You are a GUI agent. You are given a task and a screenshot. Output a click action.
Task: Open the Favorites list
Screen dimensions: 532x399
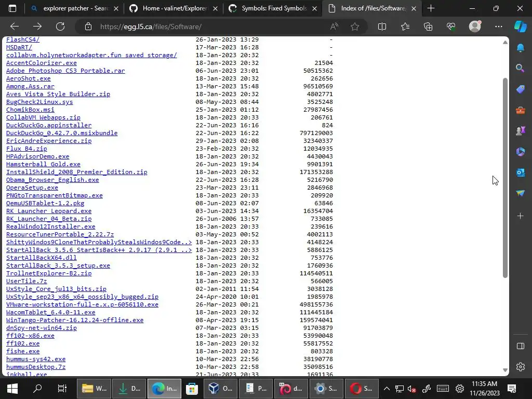pos(405,26)
